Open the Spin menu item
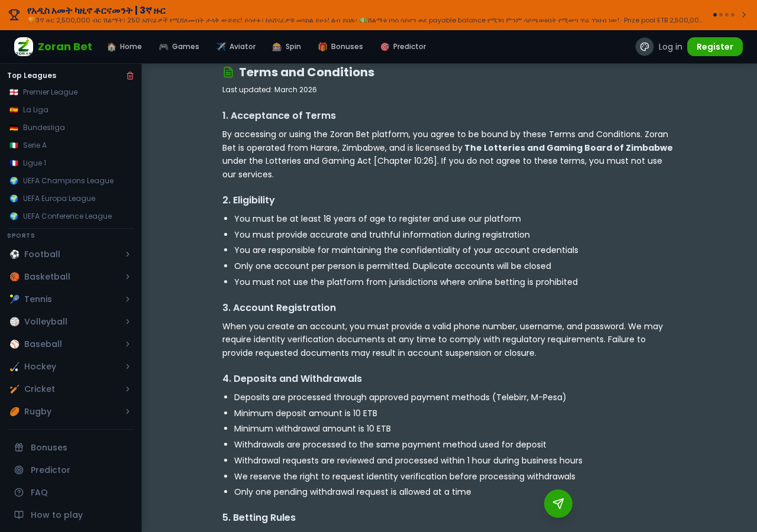The height and width of the screenshot is (532, 757). point(287,47)
